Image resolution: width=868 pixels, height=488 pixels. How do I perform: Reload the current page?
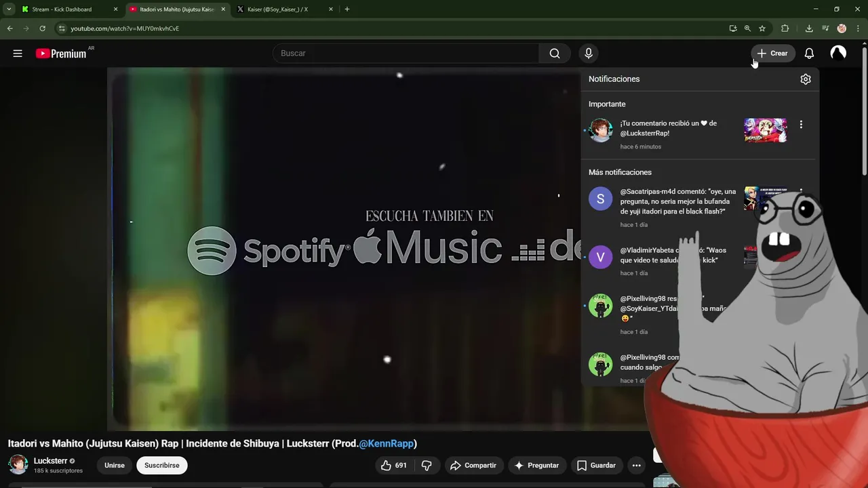42,28
